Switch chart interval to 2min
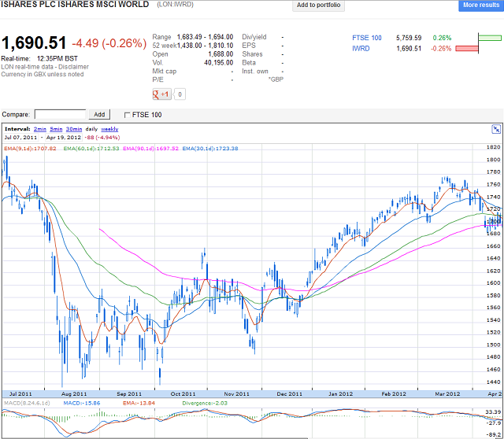The width and height of the screenshot is (504, 439). click(40, 129)
